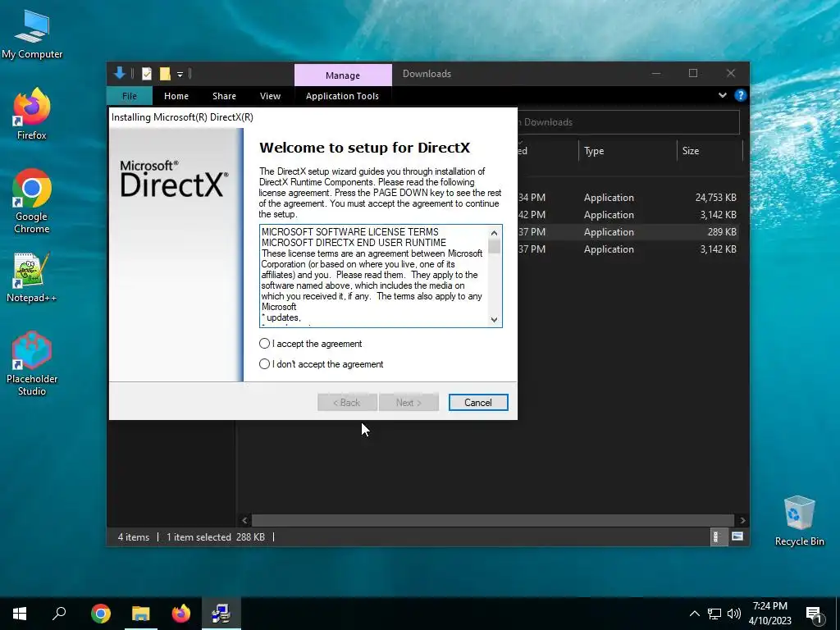Viewport: 840px width, 630px height.
Task: Open the network status tray icon
Action: [x=714, y=614]
